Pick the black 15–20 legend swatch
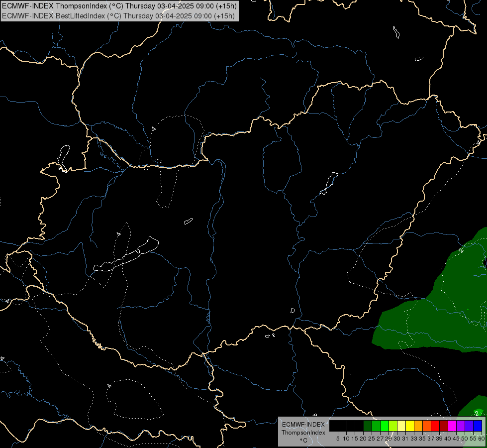The width and height of the screenshot is (487, 448). pyautogui.click(x=359, y=426)
